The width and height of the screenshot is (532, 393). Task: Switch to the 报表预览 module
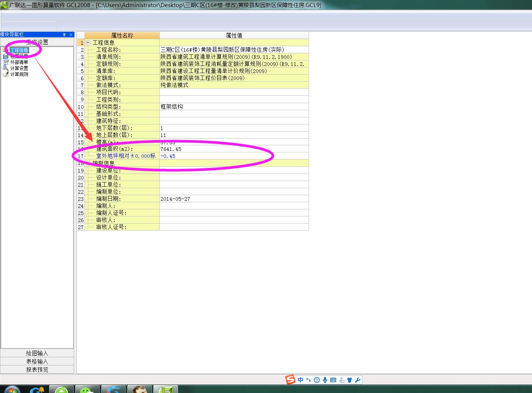tap(37, 370)
